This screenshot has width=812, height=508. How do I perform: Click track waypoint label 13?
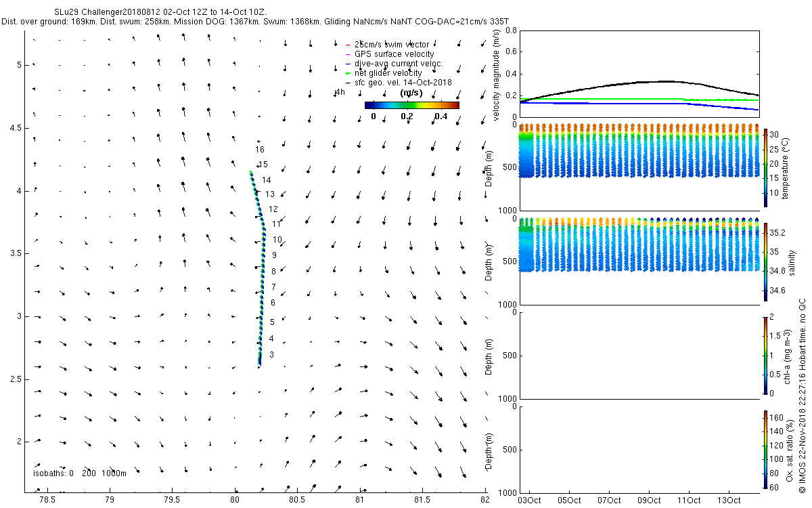pyautogui.click(x=269, y=194)
